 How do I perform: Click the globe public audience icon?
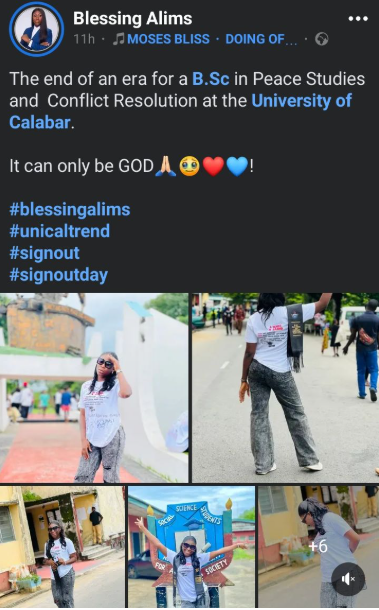[x=321, y=39]
